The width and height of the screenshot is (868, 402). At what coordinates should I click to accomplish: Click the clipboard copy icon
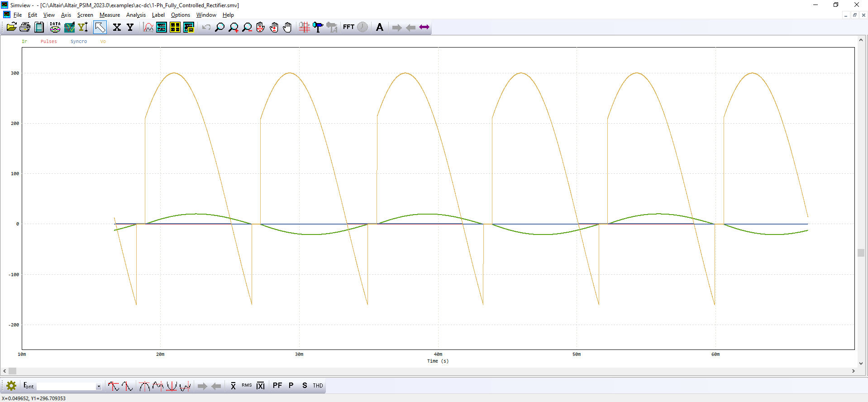39,27
